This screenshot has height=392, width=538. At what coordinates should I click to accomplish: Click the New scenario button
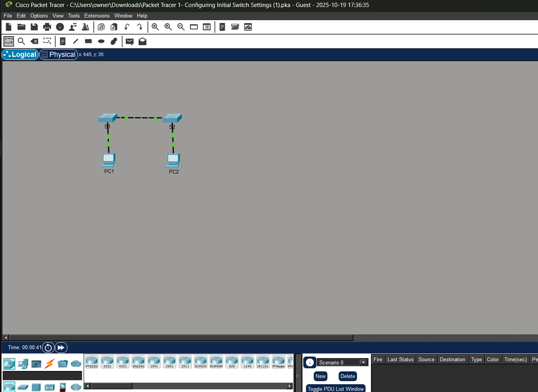pos(320,376)
